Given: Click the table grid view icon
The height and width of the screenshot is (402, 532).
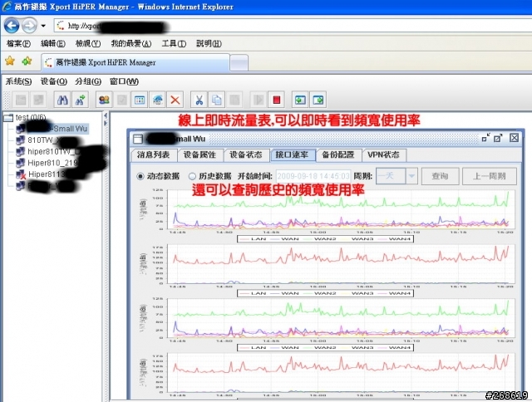Looking at the screenshot, I should [x=140, y=100].
